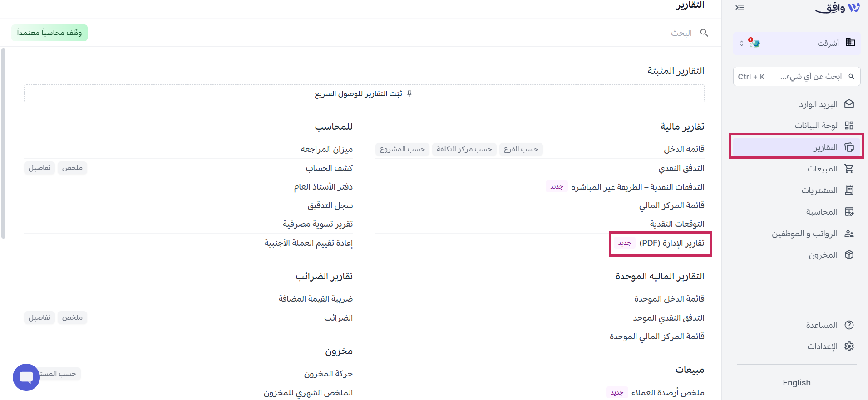Screen dimensions: 868x400
Task: Open the Inbox (البريد الوارد) envelope icon
Action: pos(849,104)
